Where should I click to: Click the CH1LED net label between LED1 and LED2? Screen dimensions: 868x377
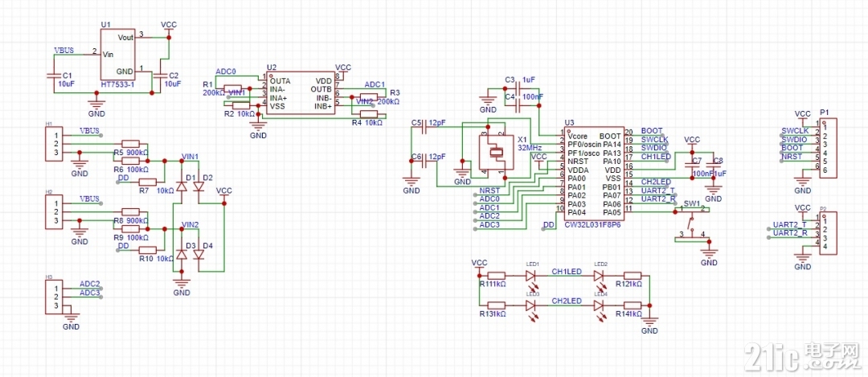[567, 272]
